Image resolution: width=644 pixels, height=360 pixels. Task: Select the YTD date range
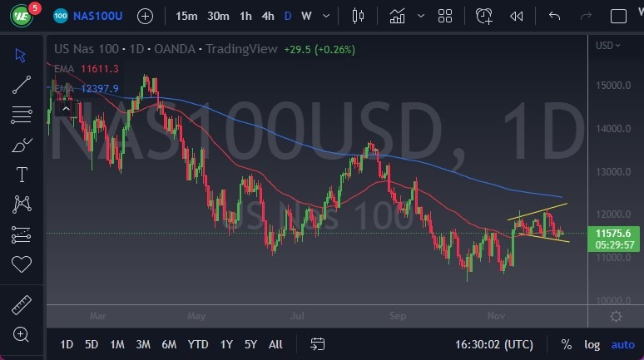(198, 344)
